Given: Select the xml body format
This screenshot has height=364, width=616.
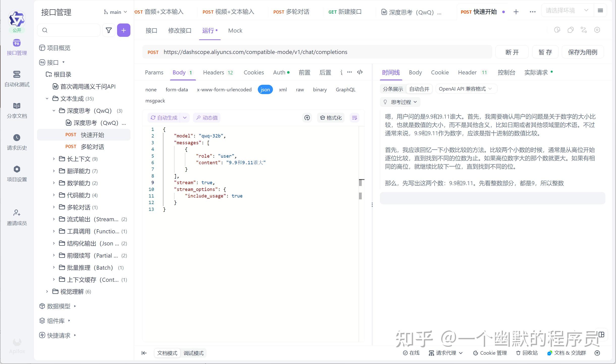Looking at the screenshot, I should pyautogui.click(x=283, y=90).
